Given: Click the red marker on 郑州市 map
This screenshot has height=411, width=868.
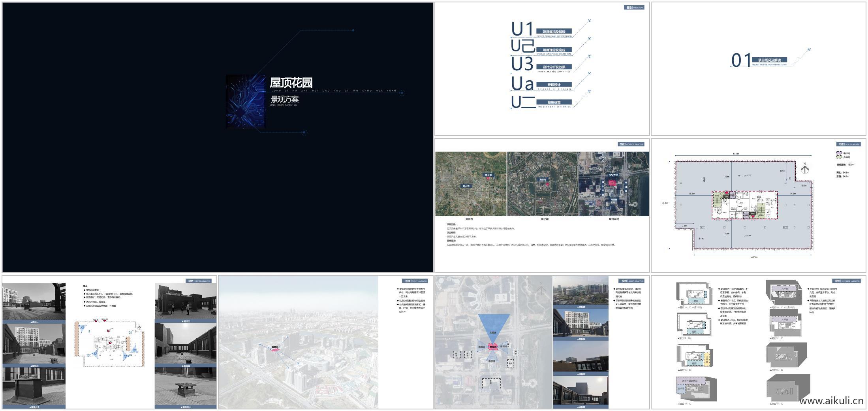Looking at the screenshot, I should point(488,178).
